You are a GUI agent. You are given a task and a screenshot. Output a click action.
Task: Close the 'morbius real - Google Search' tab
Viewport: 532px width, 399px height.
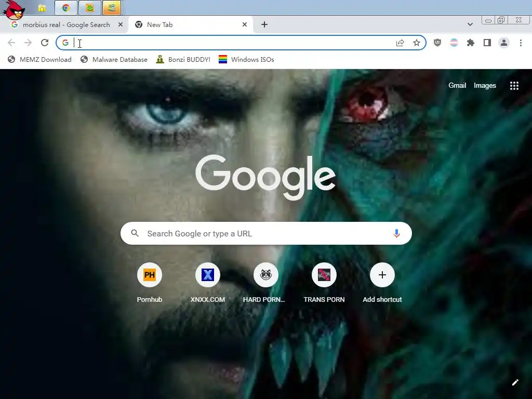point(121,24)
